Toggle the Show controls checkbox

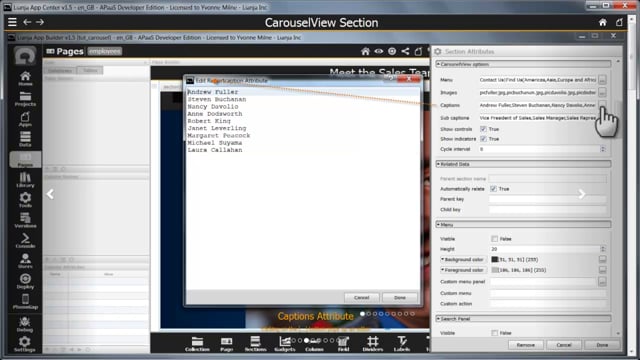(x=483, y=129)
